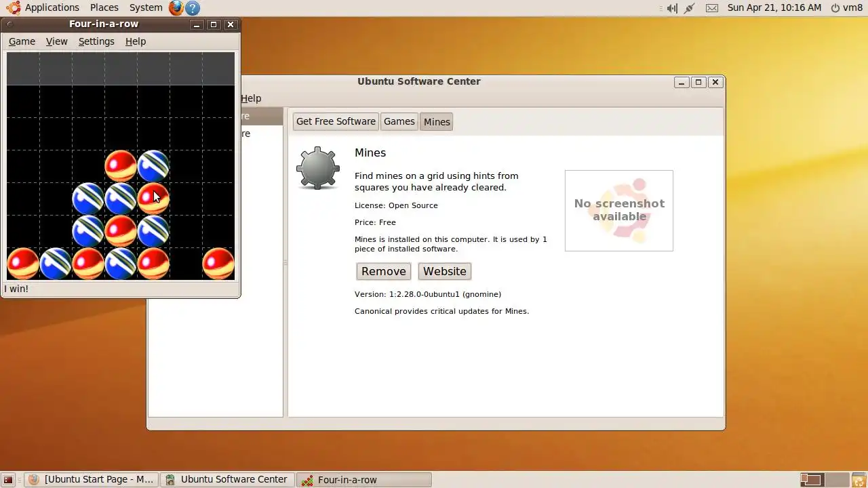Viewport: 868px width, 488px height.
Task: Switch to the first workspace in switcher
Action: (812, 480)
